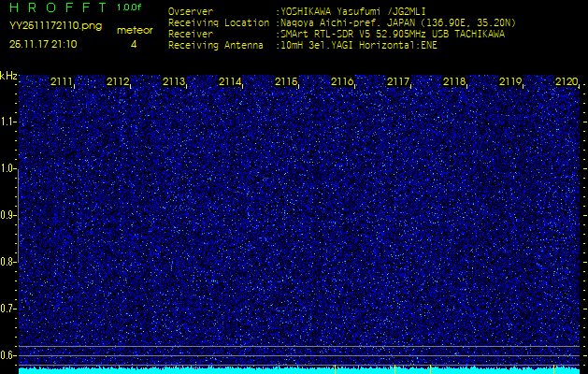Click frequency axis label 0.6
This screenshot has width=588, height=374.
(x=8, y=355)
